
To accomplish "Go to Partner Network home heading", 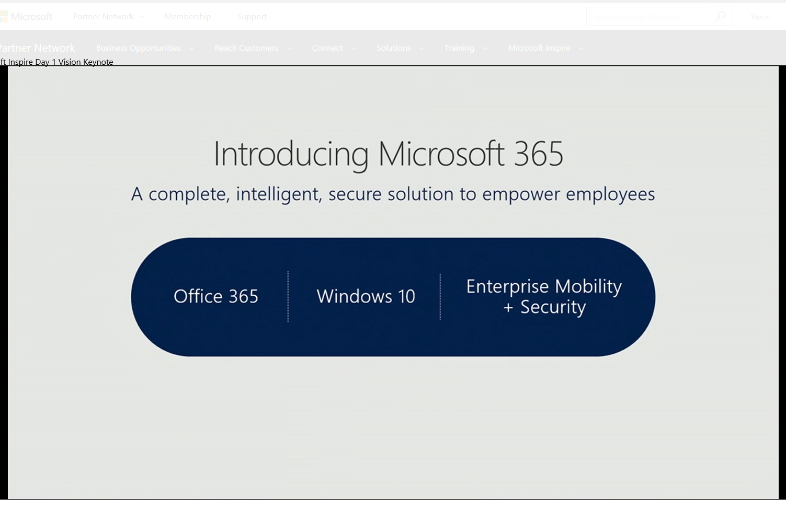I will point(38,48).
